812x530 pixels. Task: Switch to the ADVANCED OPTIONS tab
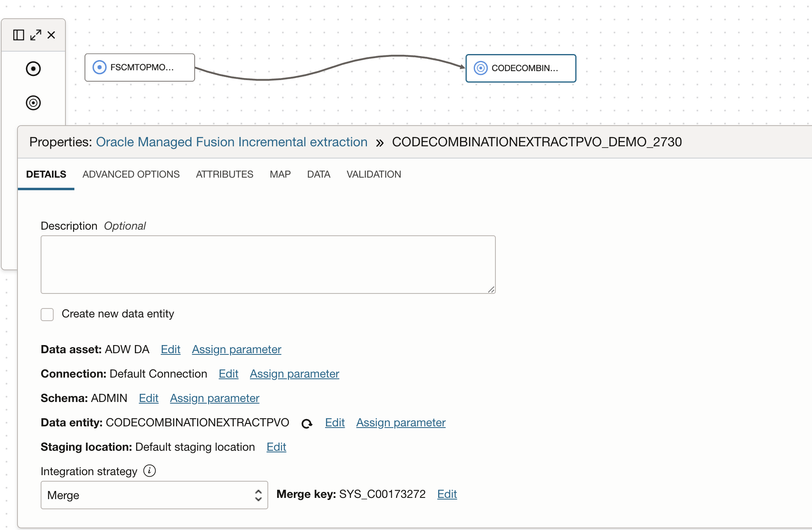131,174
